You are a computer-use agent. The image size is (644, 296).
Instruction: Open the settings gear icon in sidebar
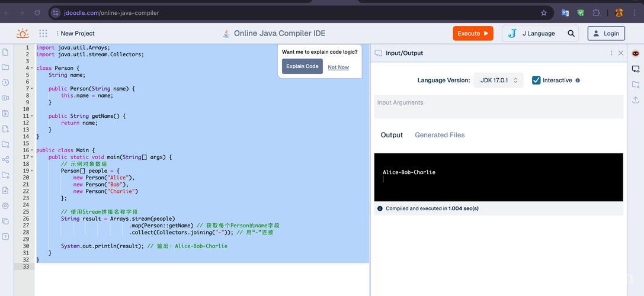[x=5, y=205]
